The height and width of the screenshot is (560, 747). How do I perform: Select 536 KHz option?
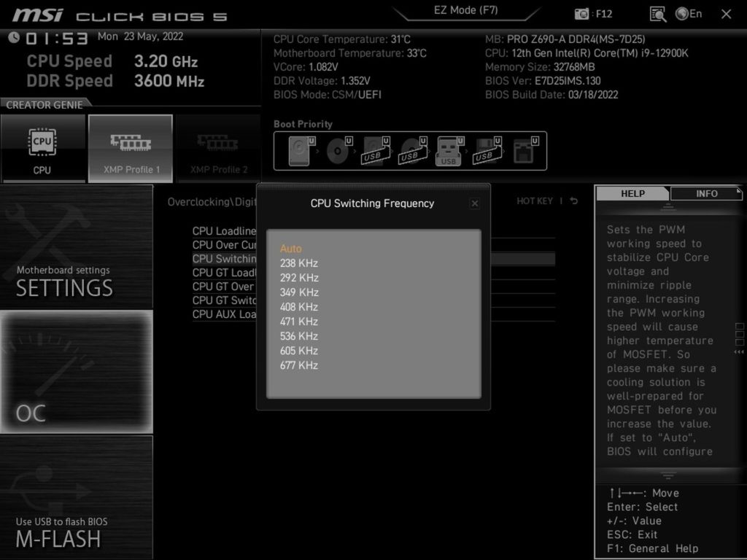click(x=298, y=336)
